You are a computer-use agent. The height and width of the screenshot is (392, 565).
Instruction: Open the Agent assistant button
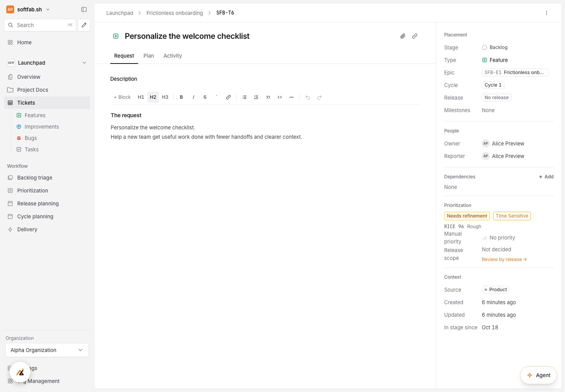[538, 375]
